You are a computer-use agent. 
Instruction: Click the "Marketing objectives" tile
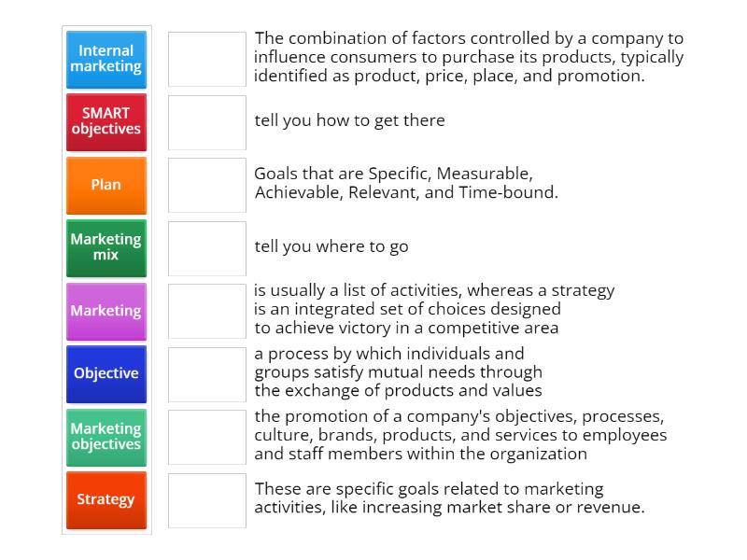(x=106, y=437)
